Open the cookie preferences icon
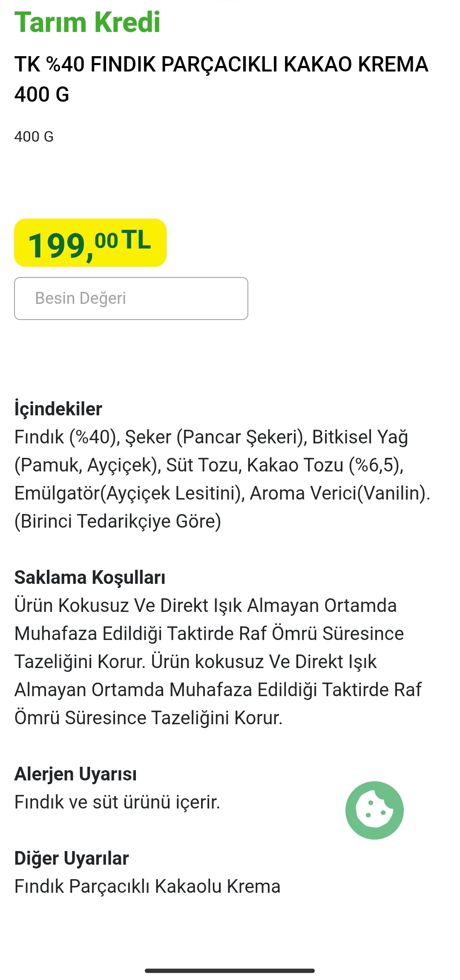The width and height of the screenshot is (460, 980). click(x=374, y=810)
